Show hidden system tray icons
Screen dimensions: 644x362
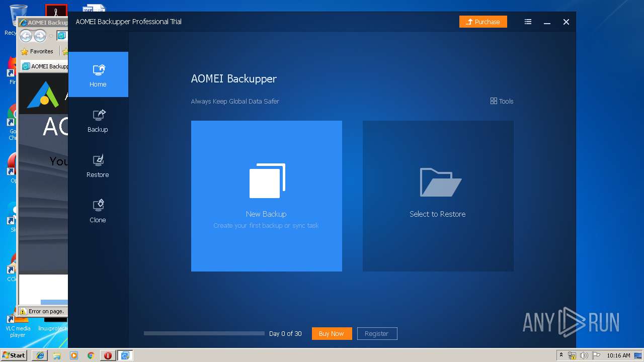561,355
